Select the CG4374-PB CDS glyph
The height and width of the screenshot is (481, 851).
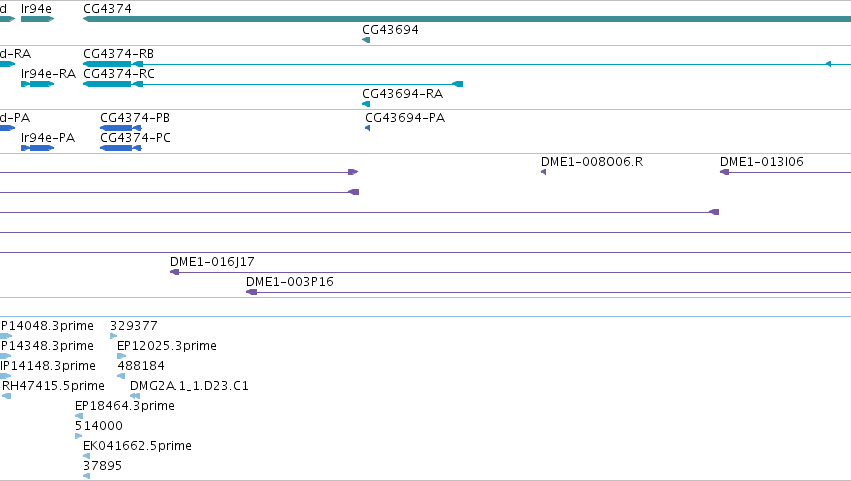pyautogui.click(x=120, y=128)
